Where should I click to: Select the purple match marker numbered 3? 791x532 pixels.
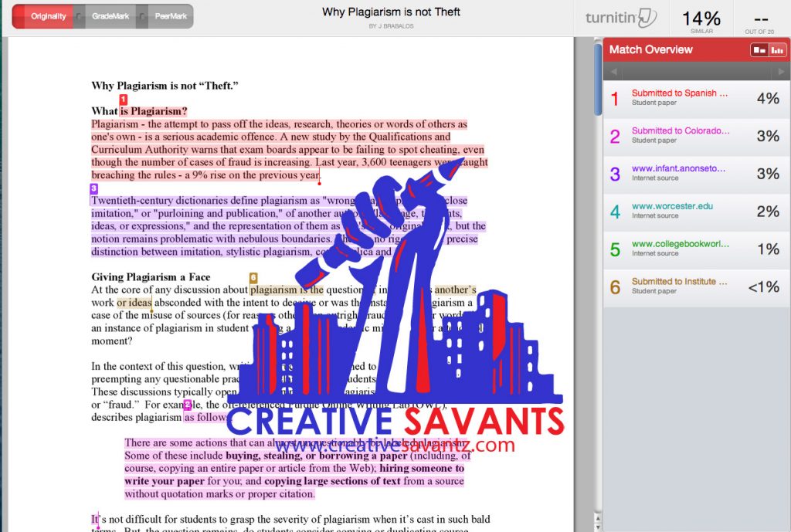click(x=93, y=188)
